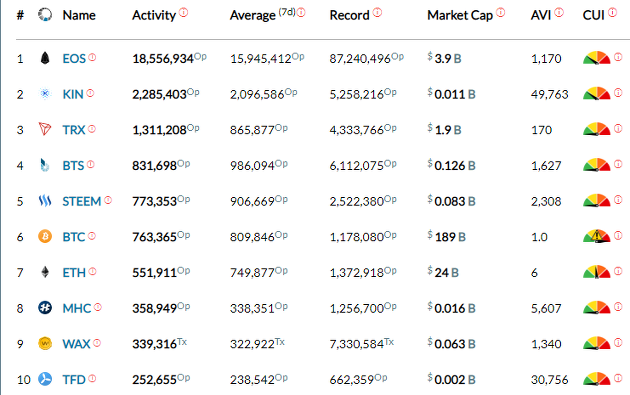Click the BTC CUI gauge with warning
Screen dimensions: 630x395
597,236
